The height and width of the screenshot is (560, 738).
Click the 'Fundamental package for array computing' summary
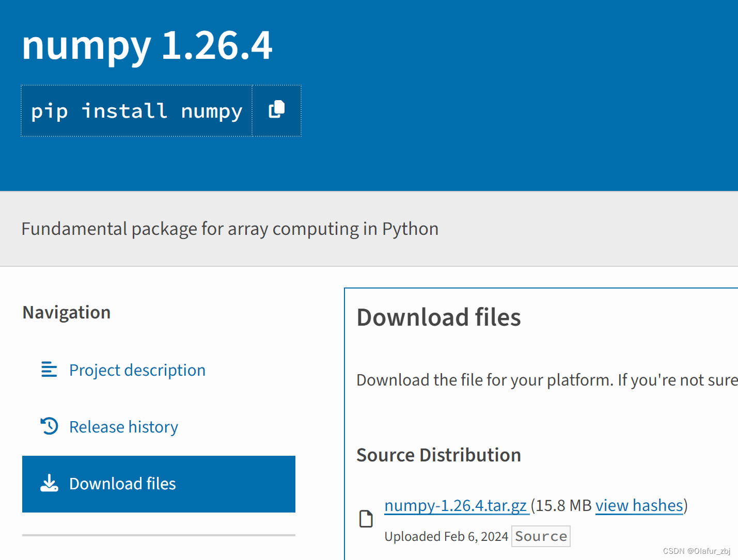tap(230, 229)
